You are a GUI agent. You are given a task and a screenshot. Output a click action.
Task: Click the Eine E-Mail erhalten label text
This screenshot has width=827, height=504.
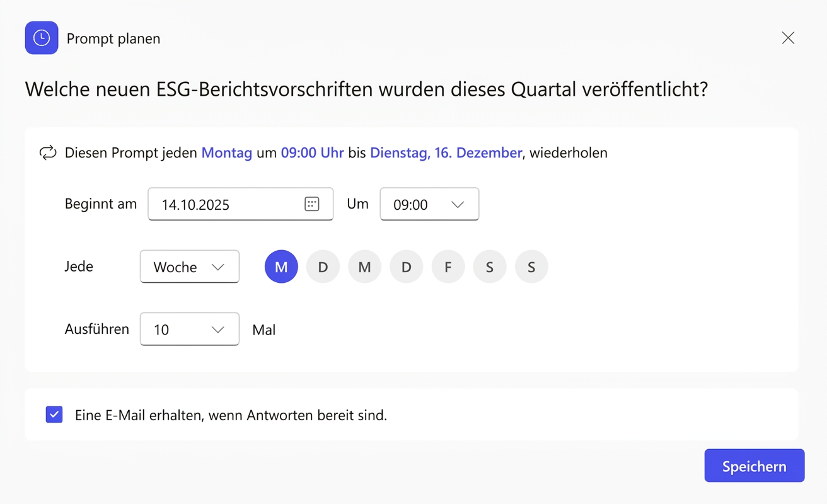pyautogui.click(x=231, y=415)
